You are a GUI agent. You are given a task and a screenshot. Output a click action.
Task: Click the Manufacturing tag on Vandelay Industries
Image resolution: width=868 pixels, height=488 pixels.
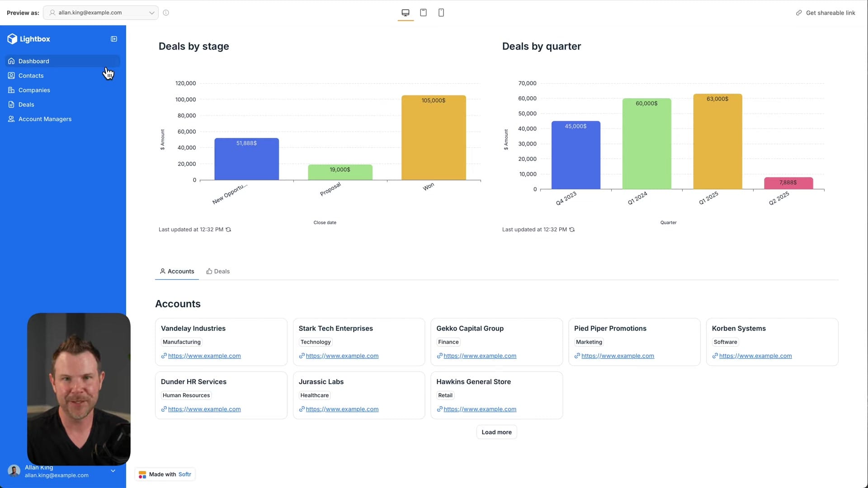coord(181,342)
